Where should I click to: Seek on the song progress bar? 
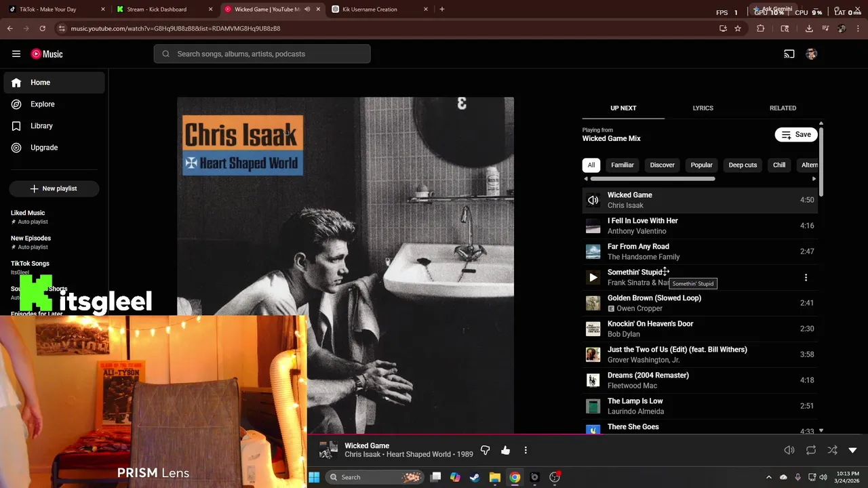pos(587,434)
